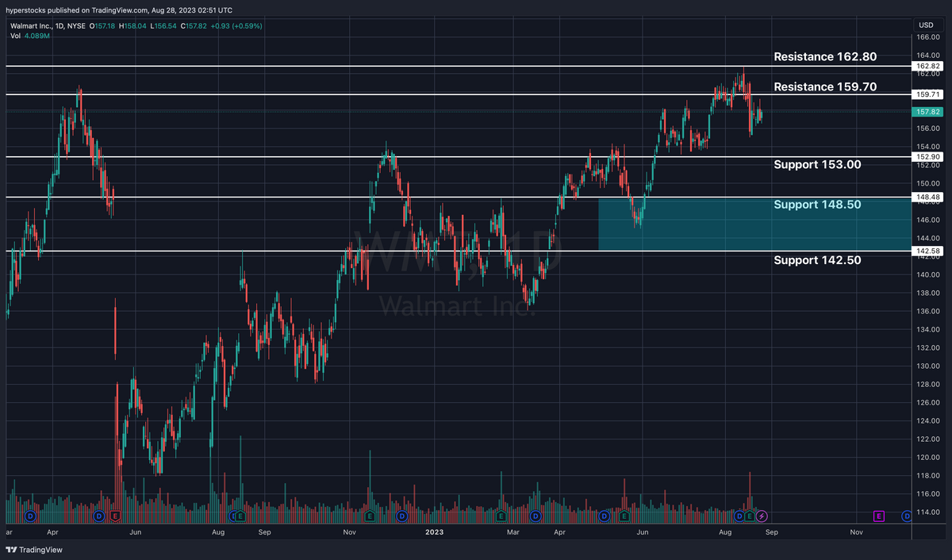Click the earnings E marker in mid-November 2022
The width and height of the screenshot is (952, 560).
(x=370, y=516)
